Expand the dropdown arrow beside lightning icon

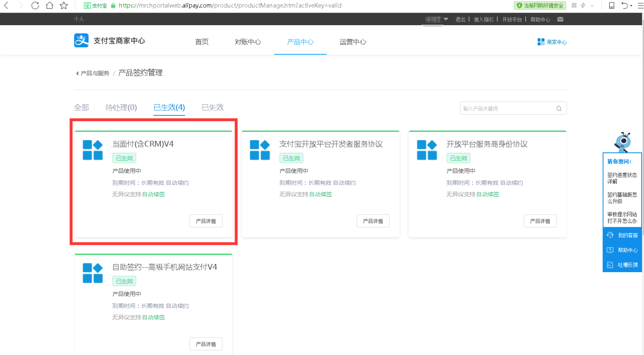pos(592,6)
